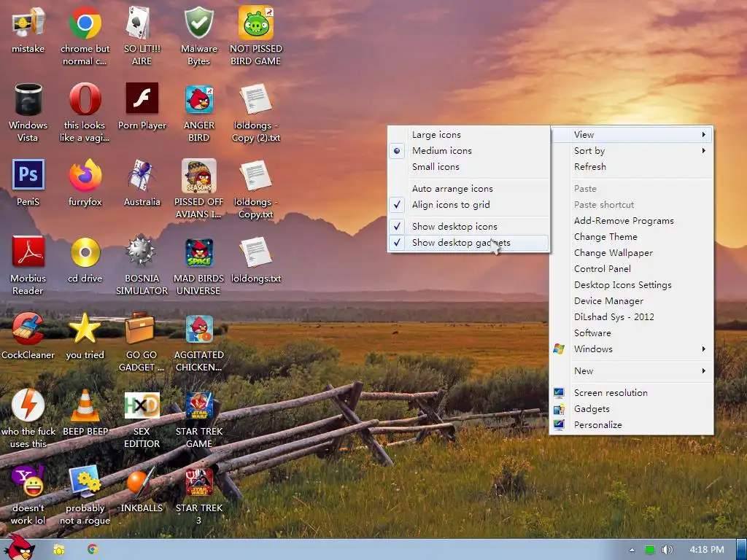This screenshot has width=747, height=560.
Task: Launch Chrome from the taskbar
Action: [x=93, y=549]
